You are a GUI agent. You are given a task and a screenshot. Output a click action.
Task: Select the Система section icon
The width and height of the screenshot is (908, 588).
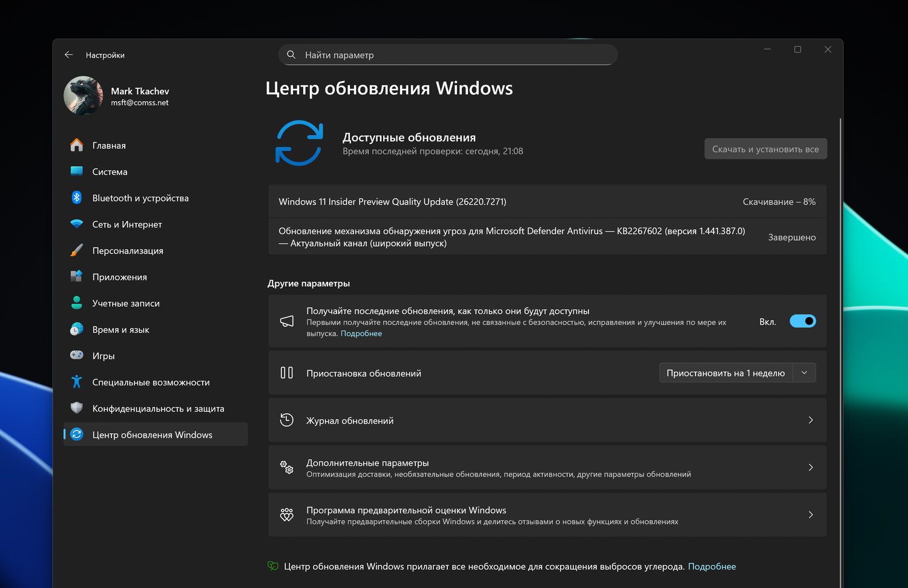click(76, 171)
